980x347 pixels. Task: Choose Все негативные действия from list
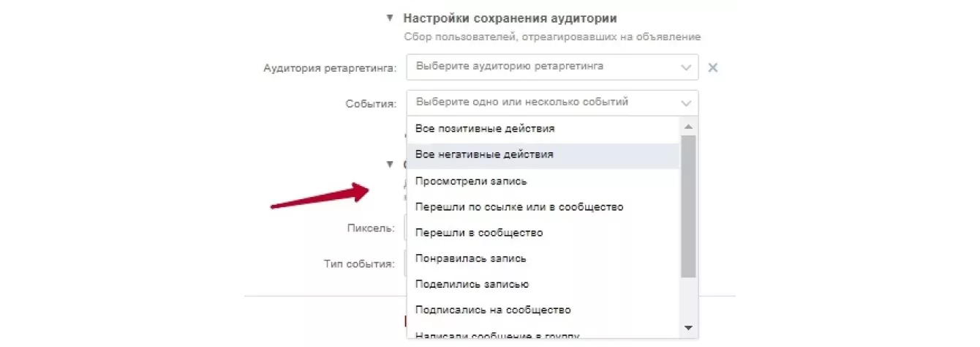pyautogui.click(x=484, y=155)
